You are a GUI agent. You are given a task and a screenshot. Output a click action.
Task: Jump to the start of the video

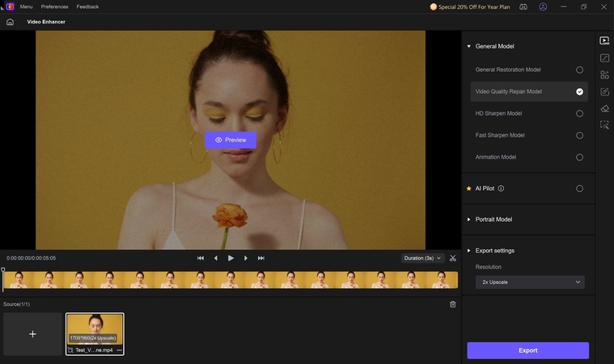[x=201, y=258]
